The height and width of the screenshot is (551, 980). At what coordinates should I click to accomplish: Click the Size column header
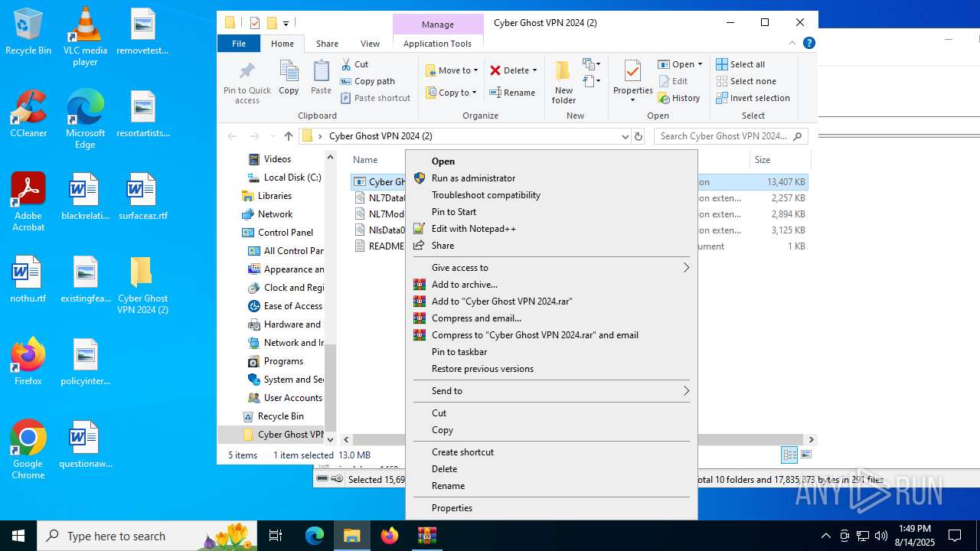[x=779, y=160]
